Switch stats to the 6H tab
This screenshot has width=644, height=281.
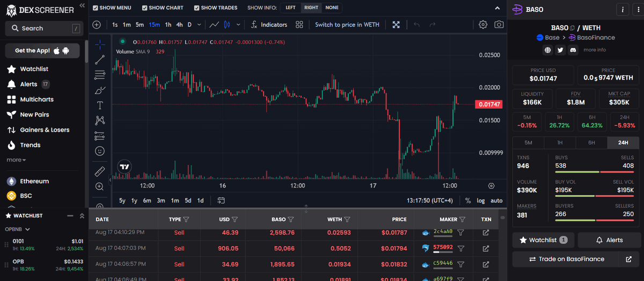click(x=591, y=142)
